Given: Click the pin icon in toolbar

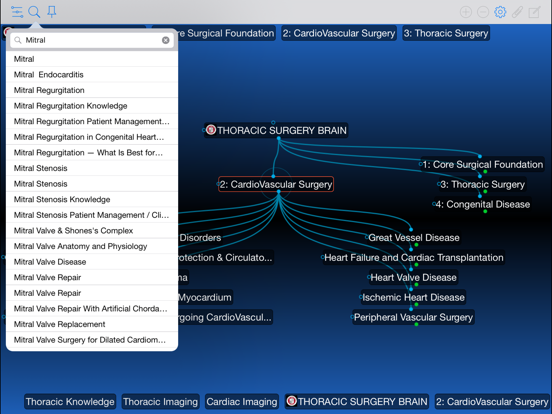Looking at the screenshot, I should click(52, 12).
